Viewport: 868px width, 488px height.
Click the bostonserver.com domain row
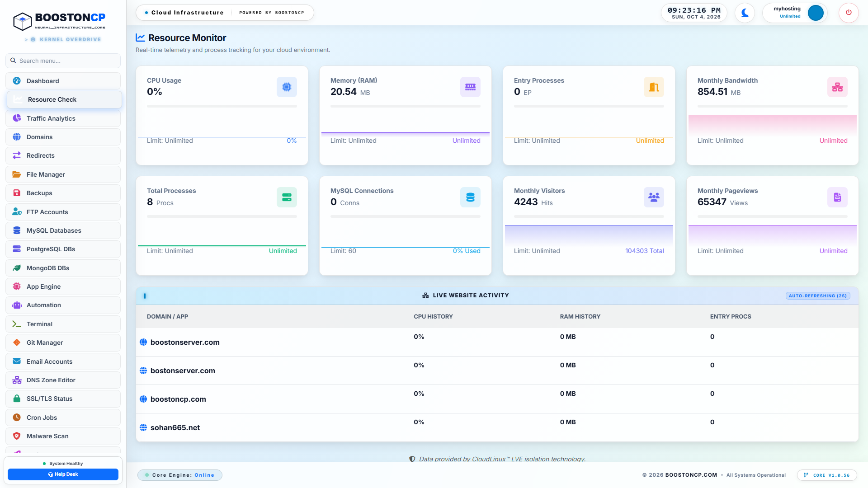[x=497, y=371]
